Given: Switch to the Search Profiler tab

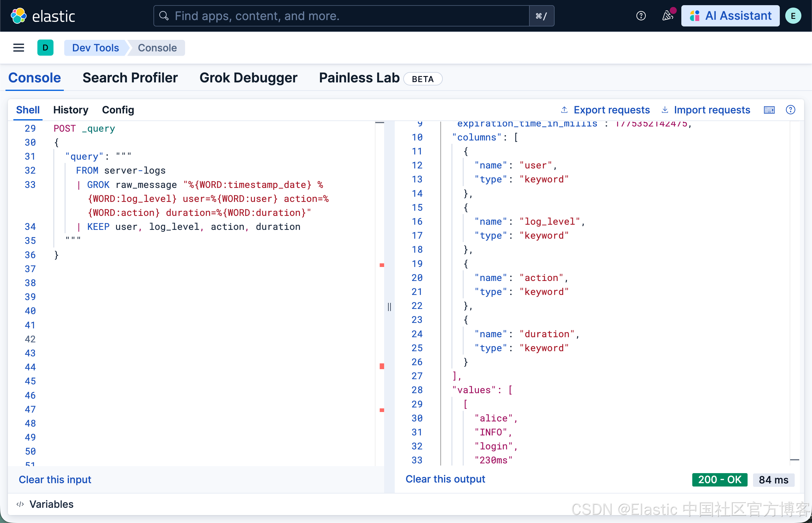Looking at the screenshot, I should [x=130, y=78].
